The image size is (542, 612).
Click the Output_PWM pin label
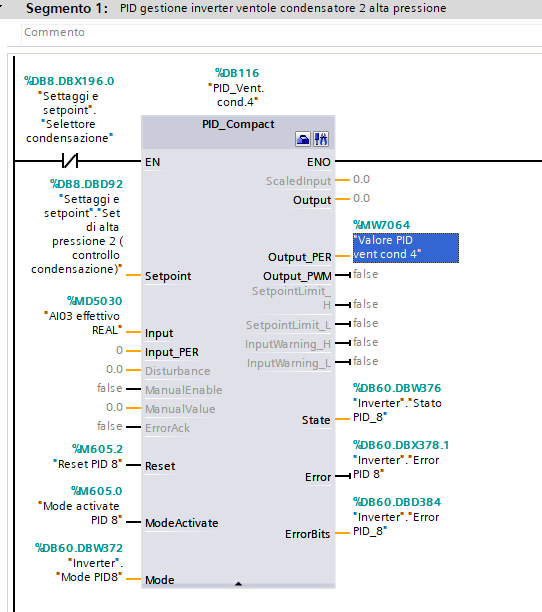point(297,276)
